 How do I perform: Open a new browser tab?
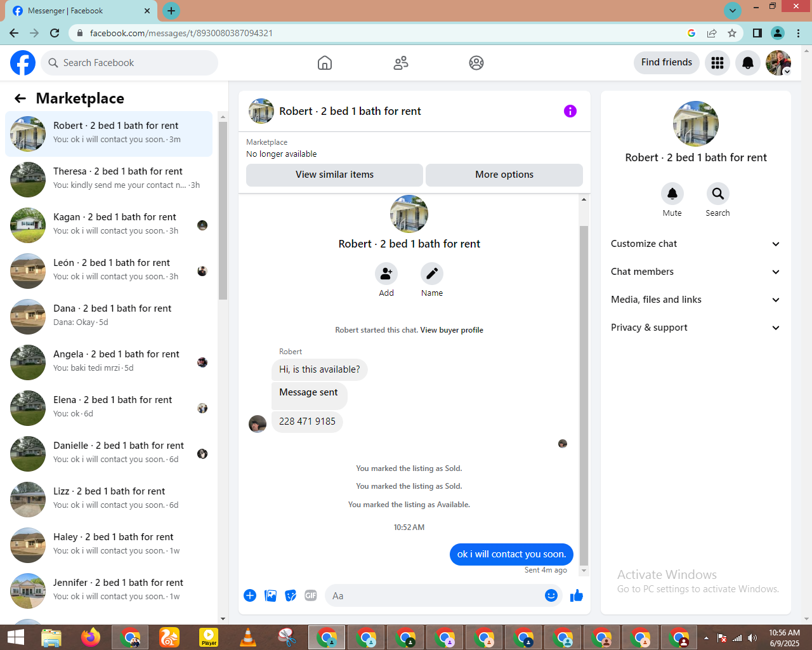(171, 11)
